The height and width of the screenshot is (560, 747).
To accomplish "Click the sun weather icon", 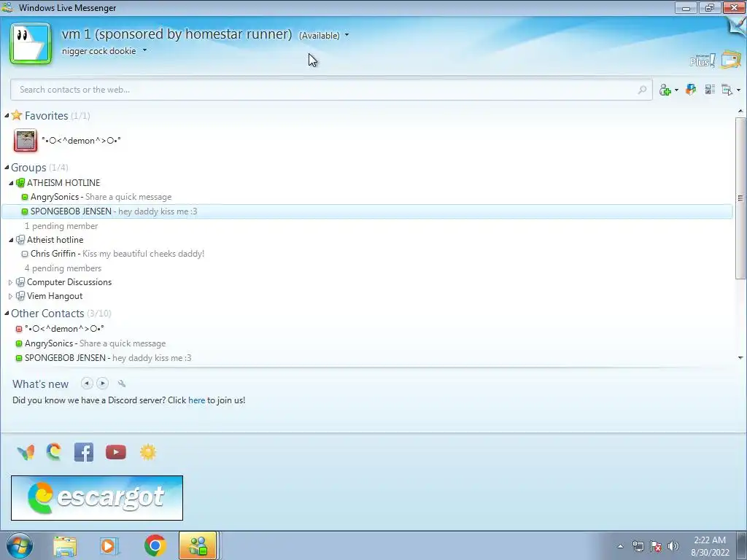I will [x=147, y=452].
